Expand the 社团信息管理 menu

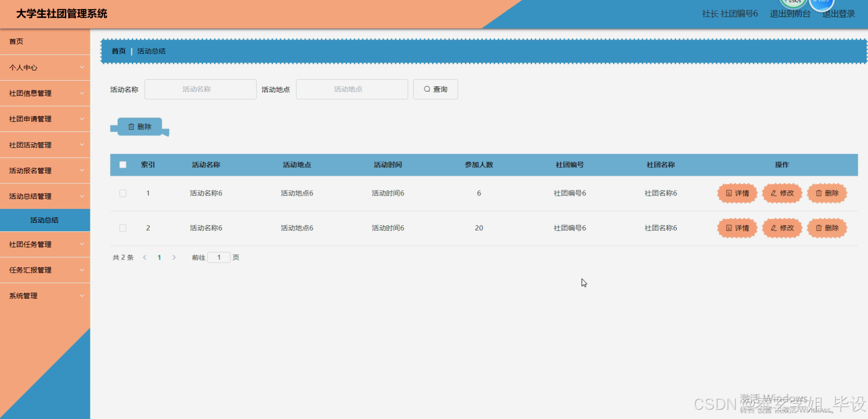(45, 94)
